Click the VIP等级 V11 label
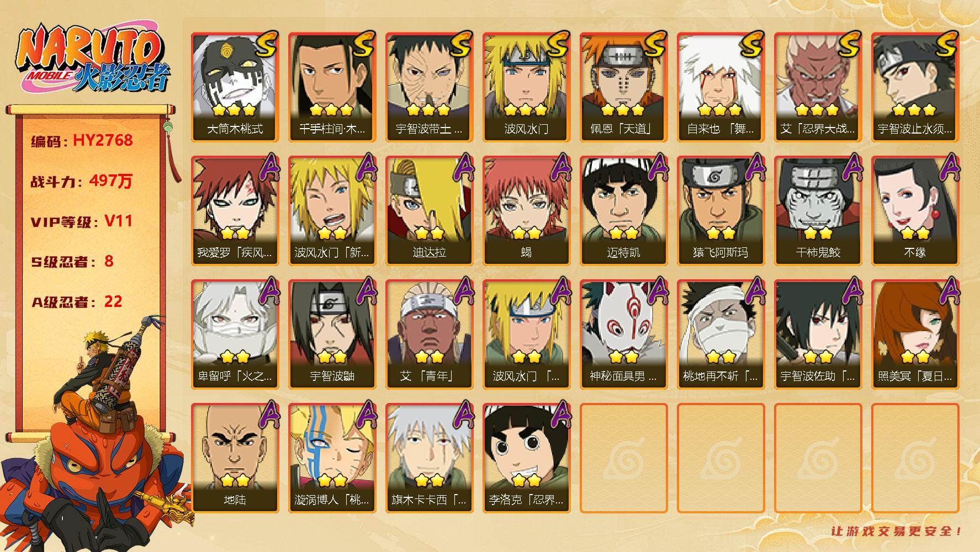 point(82,221)
